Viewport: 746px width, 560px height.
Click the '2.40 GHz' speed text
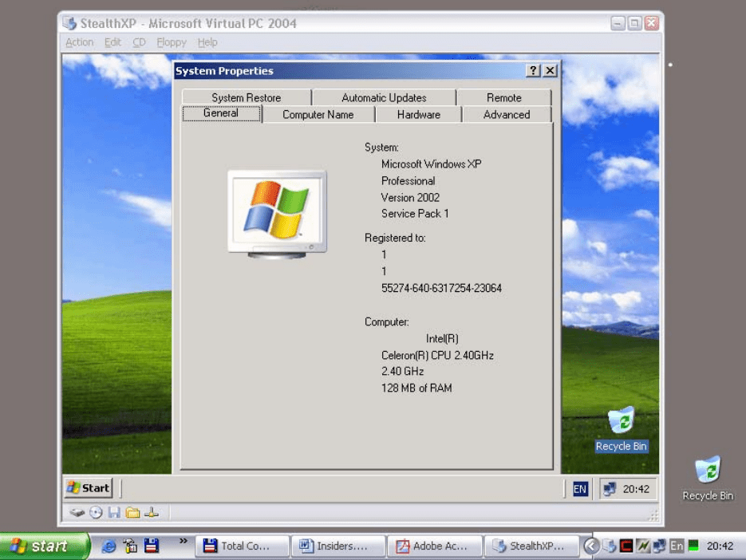(x=402, y=372)
